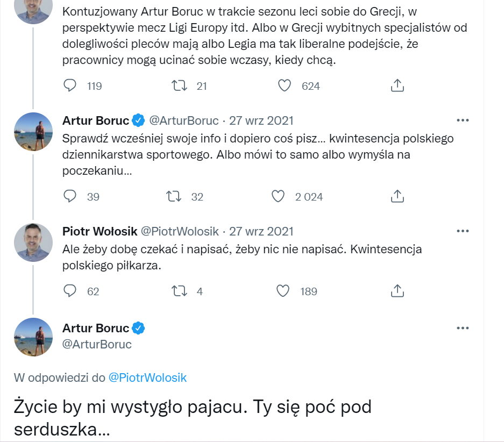Like the tweet with 624 likes

click(x=284, y=85)
